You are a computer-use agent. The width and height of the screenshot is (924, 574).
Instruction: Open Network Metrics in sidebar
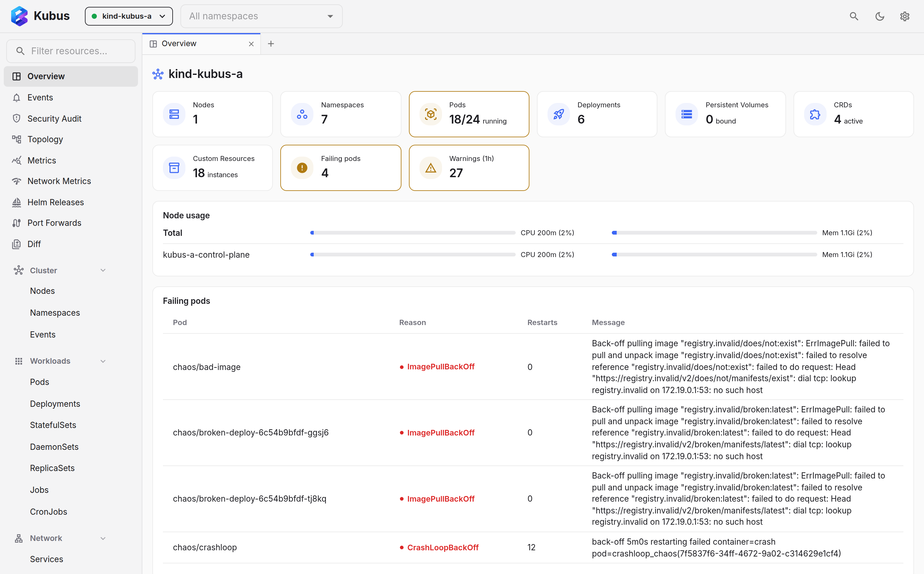pos(71,181)
